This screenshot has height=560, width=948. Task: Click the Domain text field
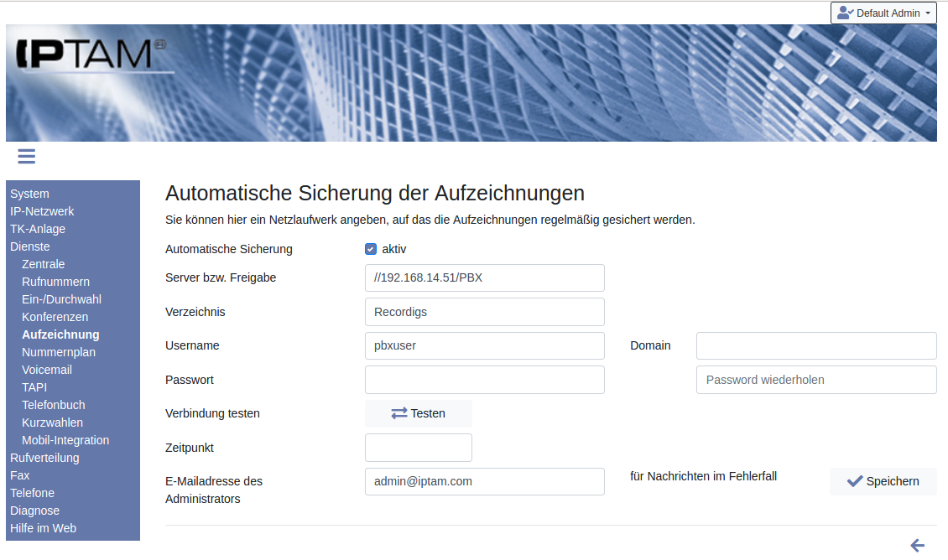tap(815, 345)
